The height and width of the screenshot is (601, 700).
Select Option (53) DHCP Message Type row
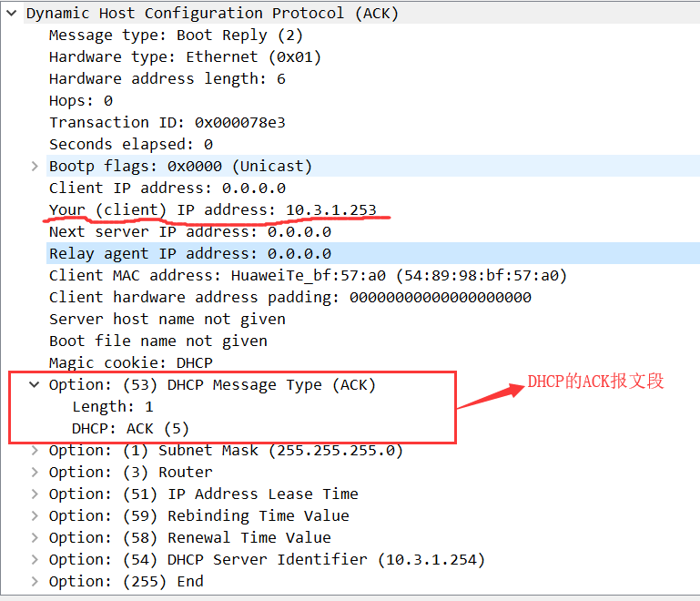pos(212,384)
